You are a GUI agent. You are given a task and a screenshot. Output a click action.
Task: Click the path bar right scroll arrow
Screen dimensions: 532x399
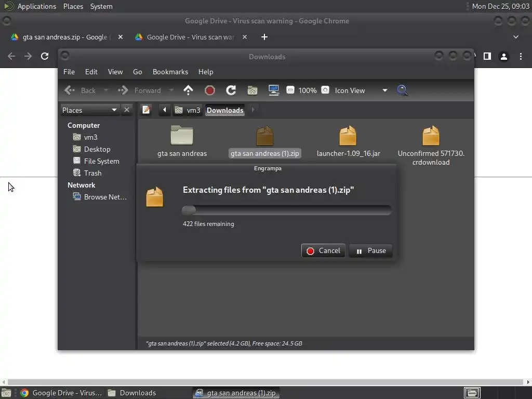click(253, 110)
